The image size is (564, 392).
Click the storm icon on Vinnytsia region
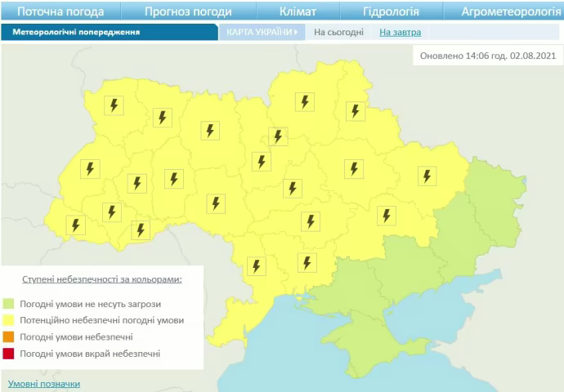click(216, 203)
